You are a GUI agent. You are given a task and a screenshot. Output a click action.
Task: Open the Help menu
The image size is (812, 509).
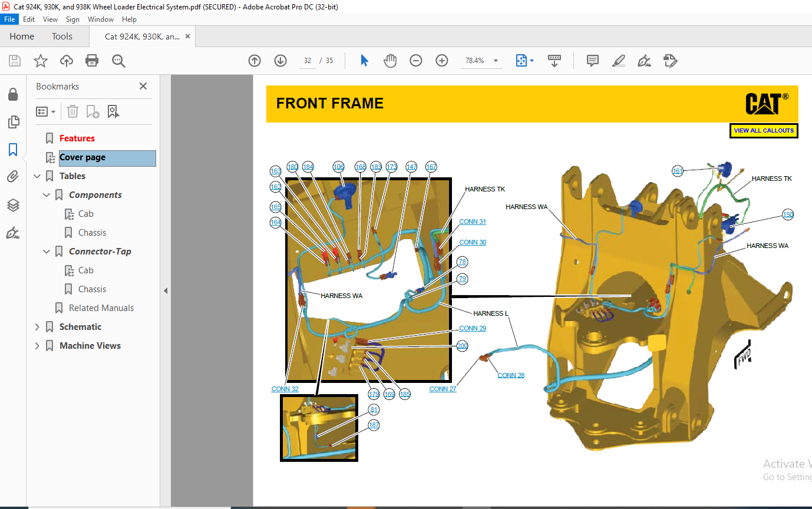point(129,19)
